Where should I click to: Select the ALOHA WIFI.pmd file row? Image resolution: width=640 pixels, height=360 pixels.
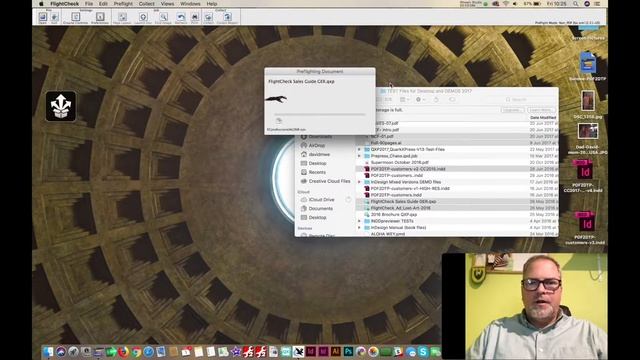tap(457, 234)
